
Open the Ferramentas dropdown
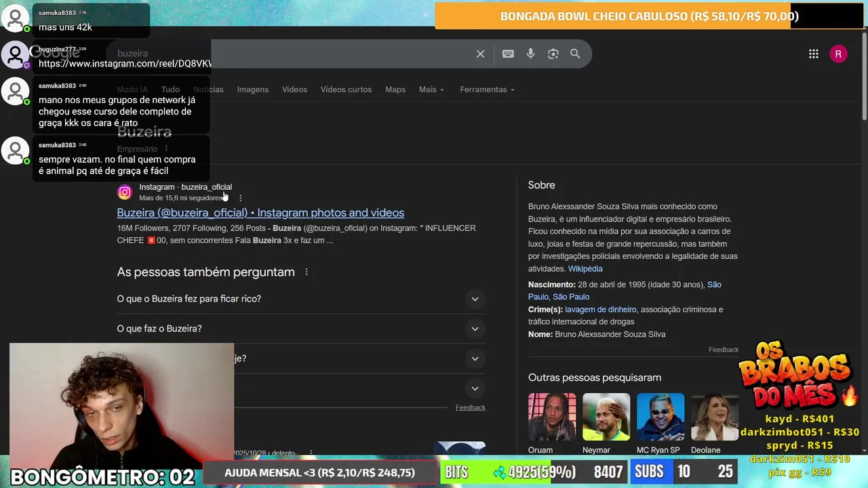coord(487,89)
